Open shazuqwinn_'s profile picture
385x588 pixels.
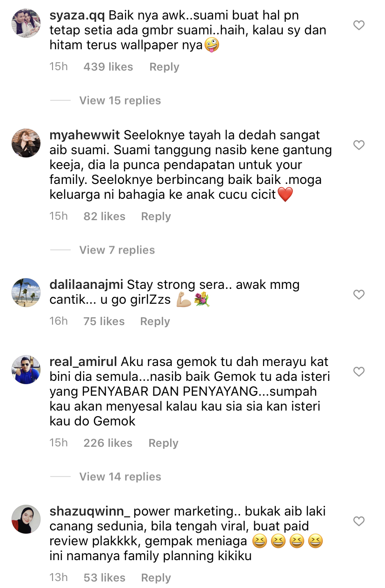point(26,519)
